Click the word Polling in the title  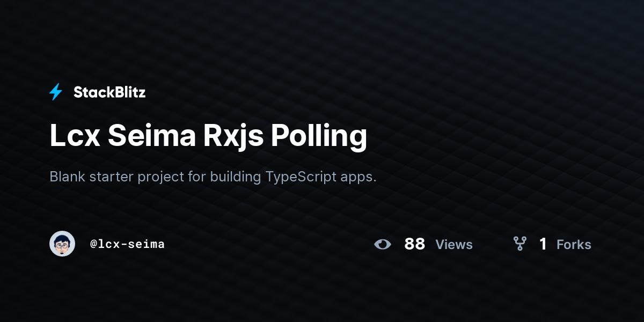[x=319, y=136]
